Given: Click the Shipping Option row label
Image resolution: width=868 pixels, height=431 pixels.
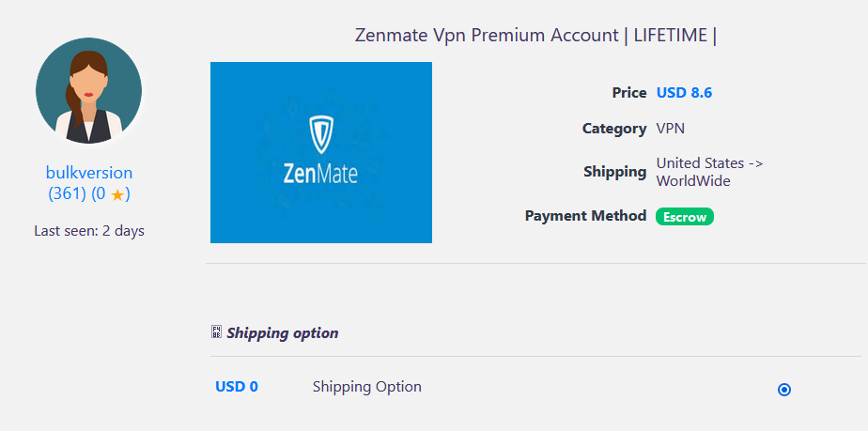Looking at the screenshot, I should click(x=366, y=386).
